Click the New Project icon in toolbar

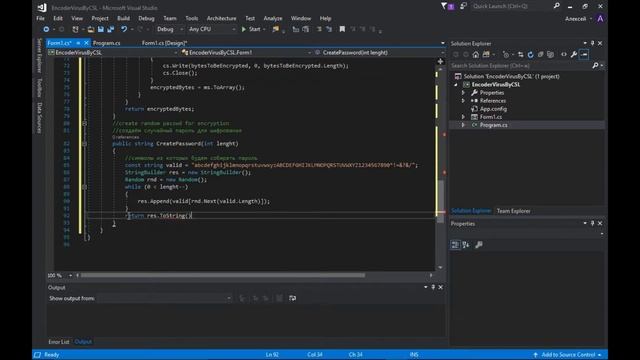tap(75, 29)
